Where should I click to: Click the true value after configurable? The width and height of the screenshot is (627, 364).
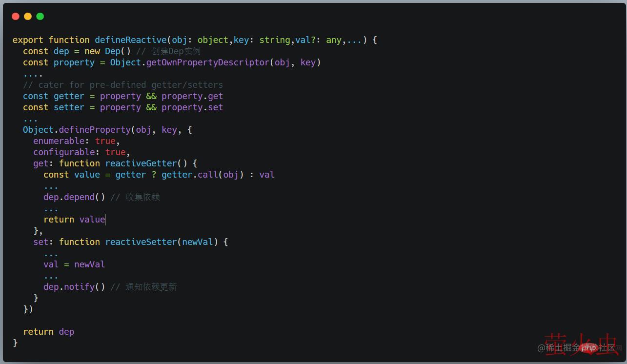tap(115, 152)
